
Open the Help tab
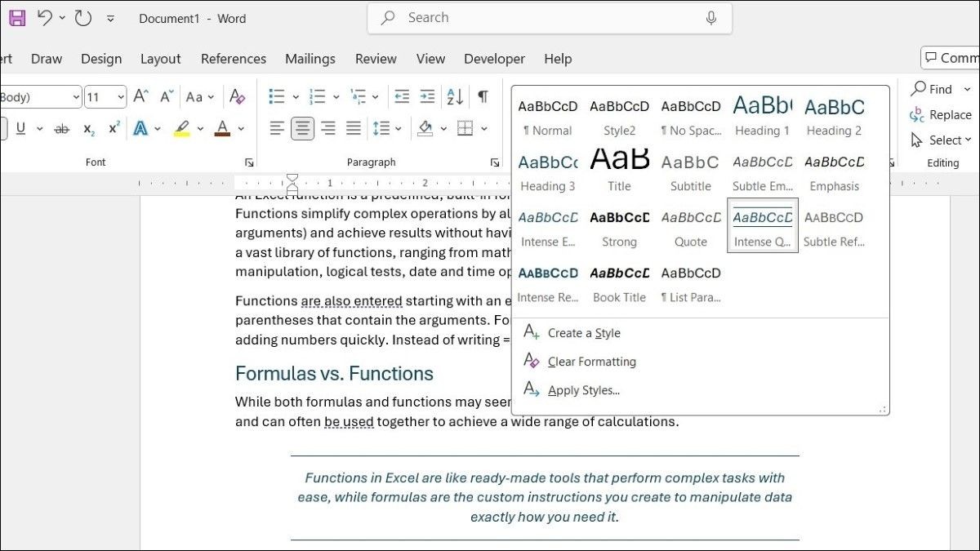(x=558, y=59)
